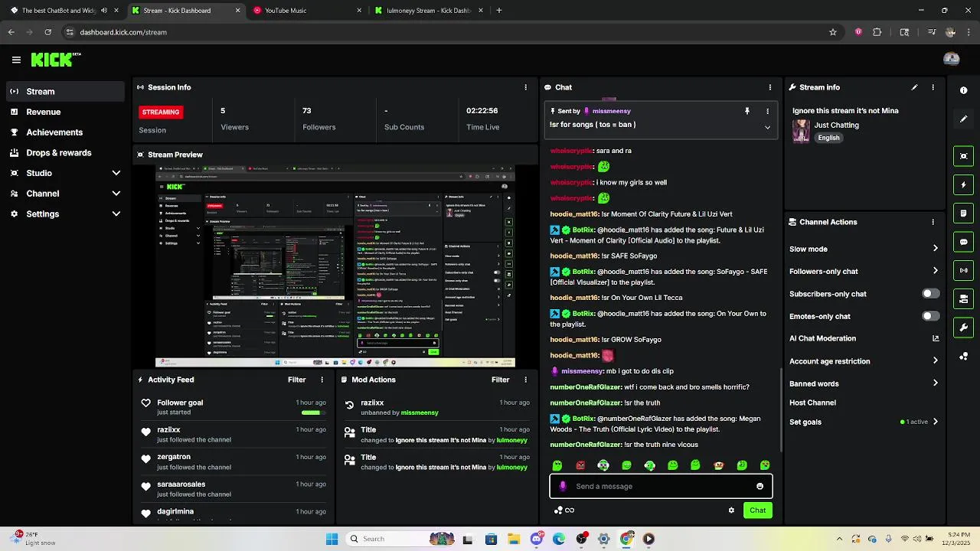
Task: Click the pencil edit icon in the right rail
Action: (963, 119)
